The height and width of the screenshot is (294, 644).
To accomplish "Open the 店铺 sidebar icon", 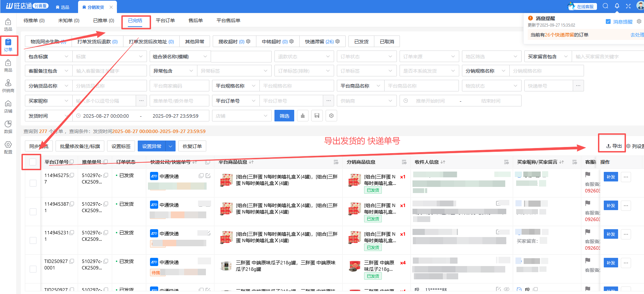I will (8, 106).
